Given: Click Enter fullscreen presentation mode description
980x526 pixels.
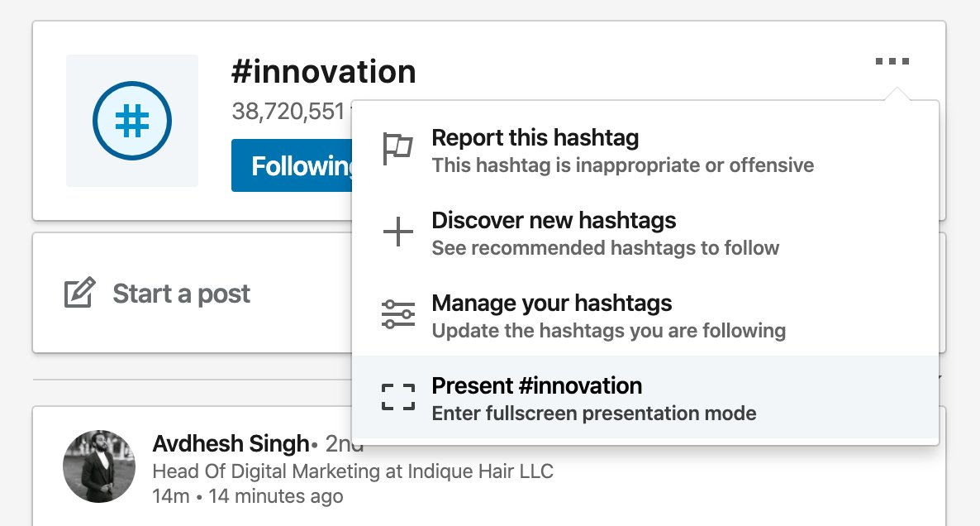Looking at the screenshot, I should pyautogui.click(x=594, y=414).
